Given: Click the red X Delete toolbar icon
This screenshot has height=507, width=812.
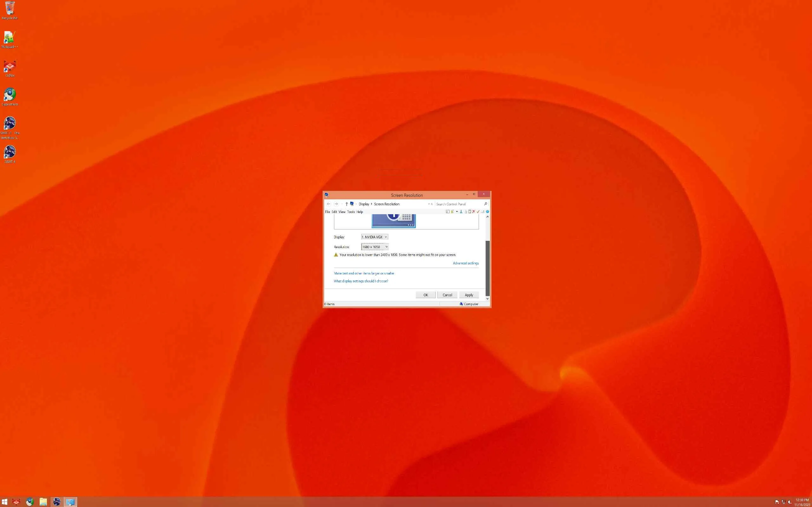Looking at the screenshot, I should (474, 212).
